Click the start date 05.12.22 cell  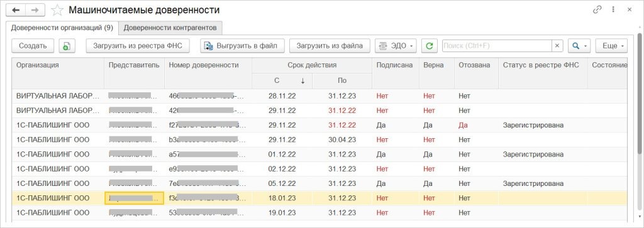[x=282, y=183]
